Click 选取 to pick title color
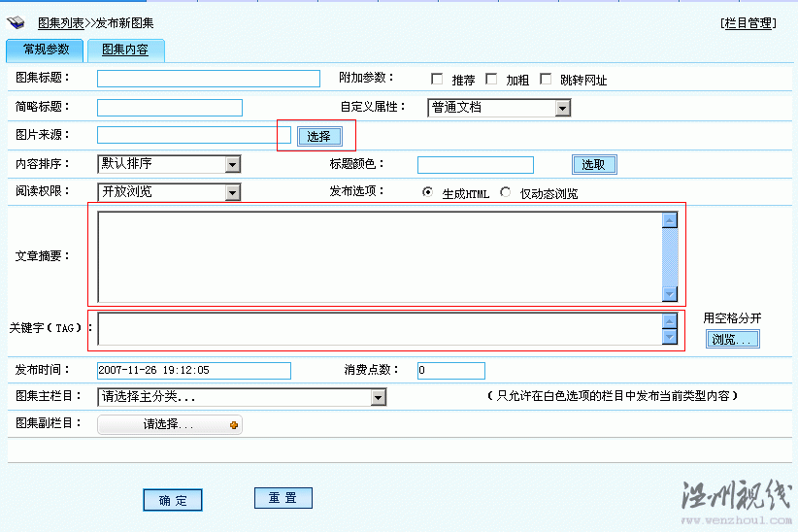 593,165
